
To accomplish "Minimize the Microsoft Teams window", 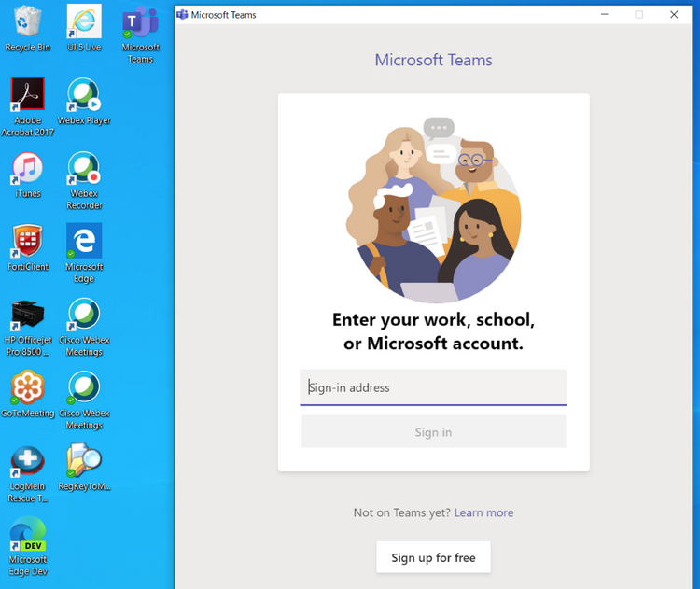I will pos(605,14).
